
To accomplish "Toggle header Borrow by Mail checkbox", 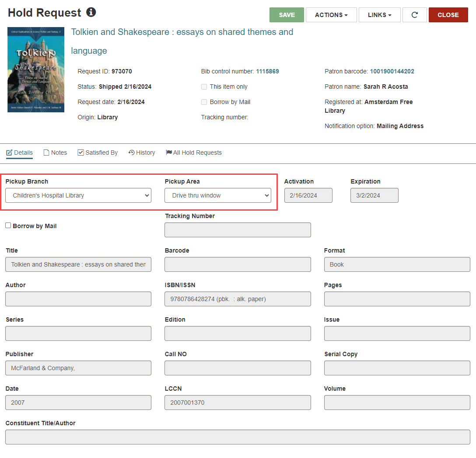I will point(204,102).
